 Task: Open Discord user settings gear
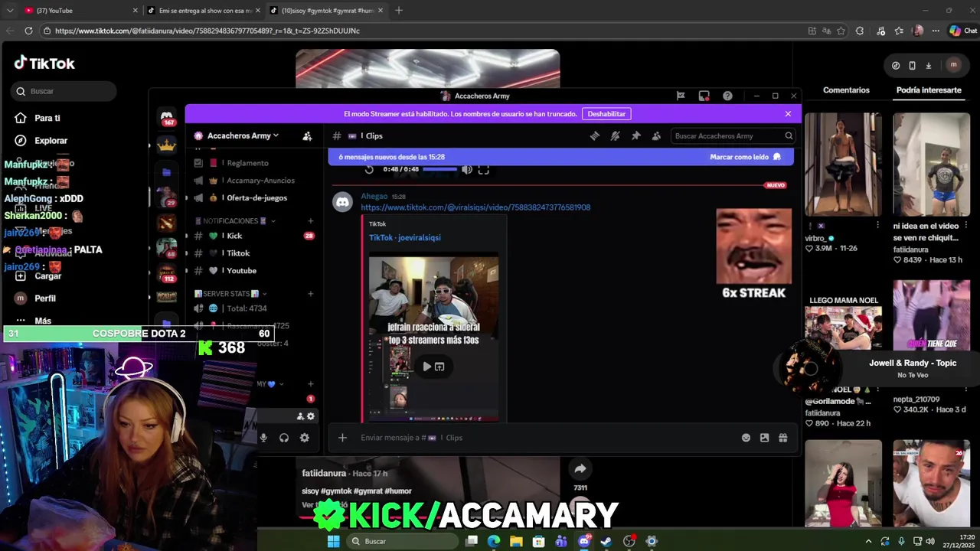[x=304, y=438]
